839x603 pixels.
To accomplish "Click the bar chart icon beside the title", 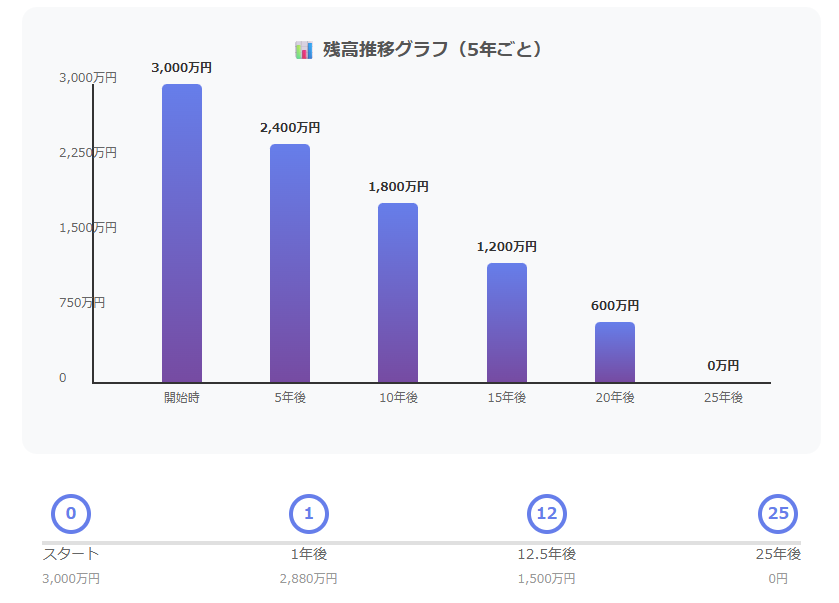I will 304,50.
